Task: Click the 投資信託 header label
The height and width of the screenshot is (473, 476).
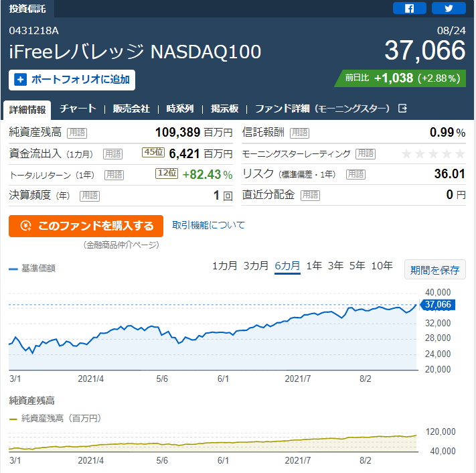Action: [27, 9]
